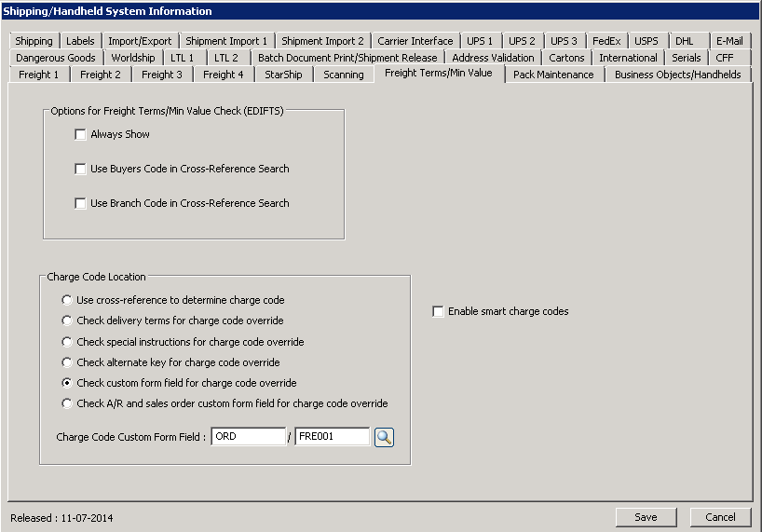Open the Address Validation tab

(493, 58)
